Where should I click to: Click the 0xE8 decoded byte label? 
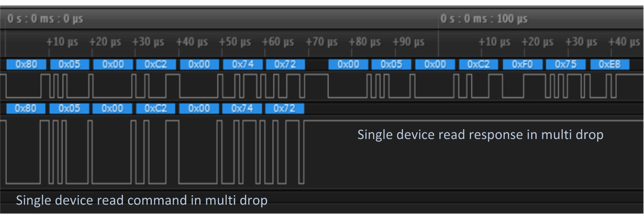tap(610, 65)
